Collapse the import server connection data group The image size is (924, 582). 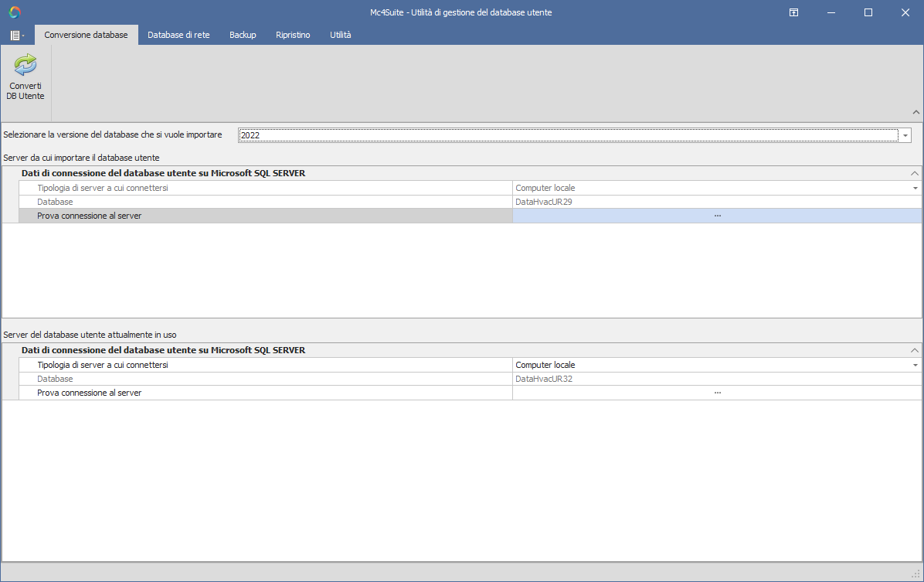pyautogui.click(x=915, y=173)
